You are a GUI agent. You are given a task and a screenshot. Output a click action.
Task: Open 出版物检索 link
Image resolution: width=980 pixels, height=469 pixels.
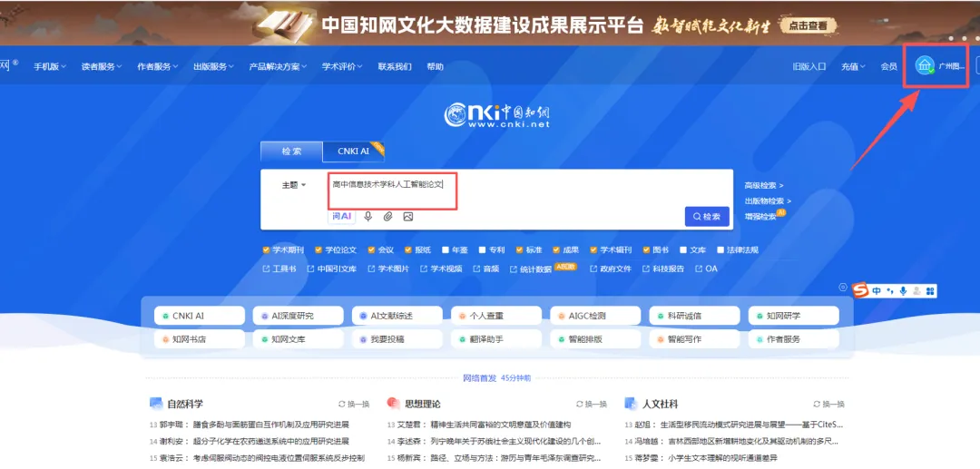[769, 201]
